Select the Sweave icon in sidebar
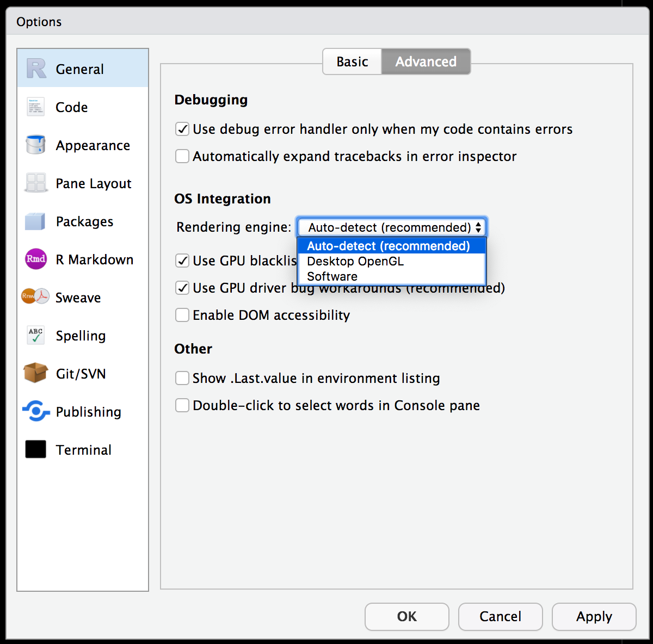The width and height of the screenshot is (653, 644). pyautogui.click(x=36, y=296)
